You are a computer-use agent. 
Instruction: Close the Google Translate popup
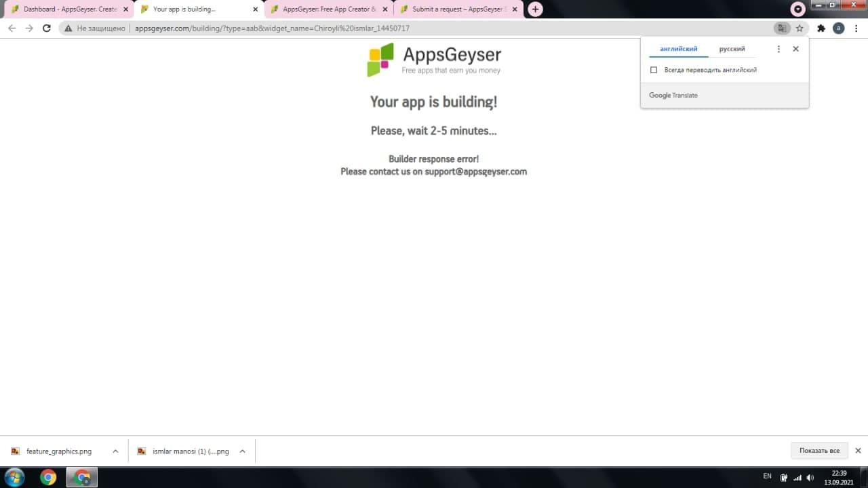(x=796, y=49)
